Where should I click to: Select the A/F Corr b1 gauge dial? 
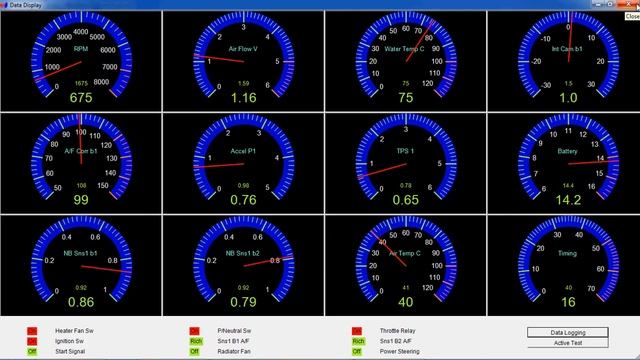(x=81, y=157)
